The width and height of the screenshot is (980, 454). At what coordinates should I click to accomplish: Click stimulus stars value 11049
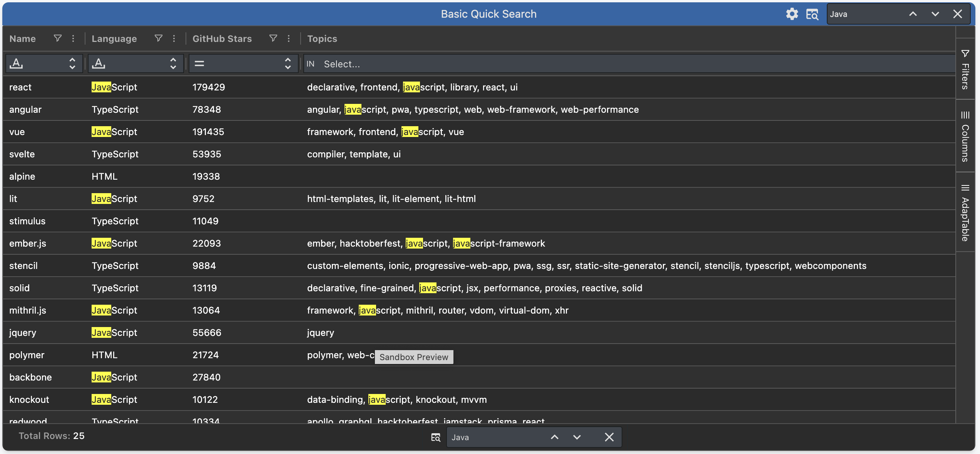[x=206, y=221]
